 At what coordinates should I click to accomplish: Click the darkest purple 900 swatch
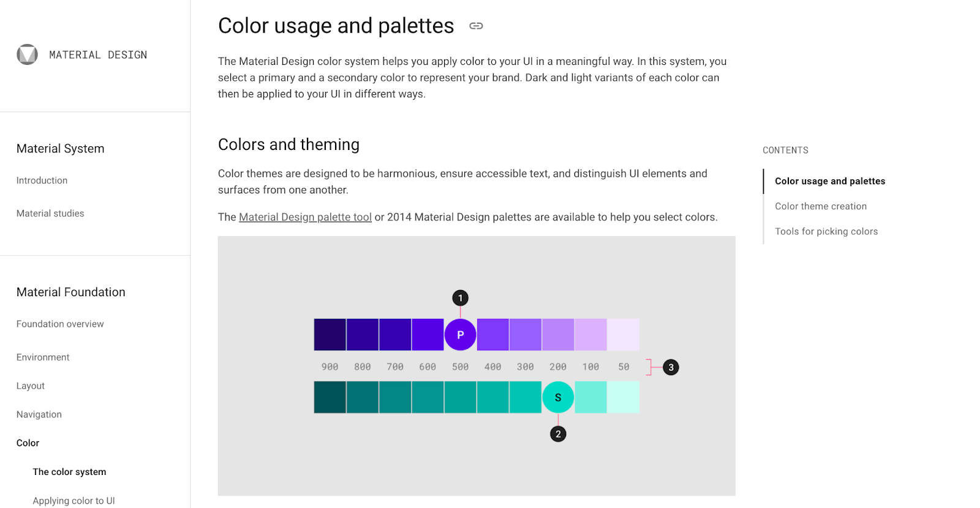(330, 335)
